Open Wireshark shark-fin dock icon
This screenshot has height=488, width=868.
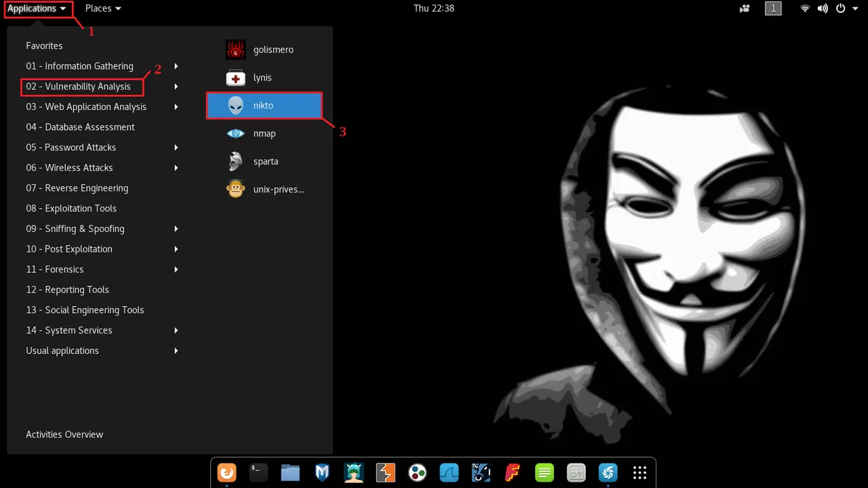449,472
